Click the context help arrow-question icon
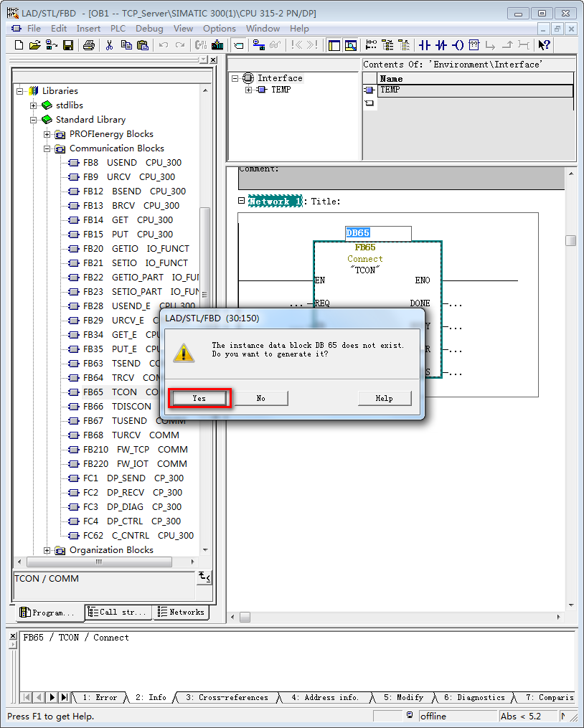 point(544,45)
